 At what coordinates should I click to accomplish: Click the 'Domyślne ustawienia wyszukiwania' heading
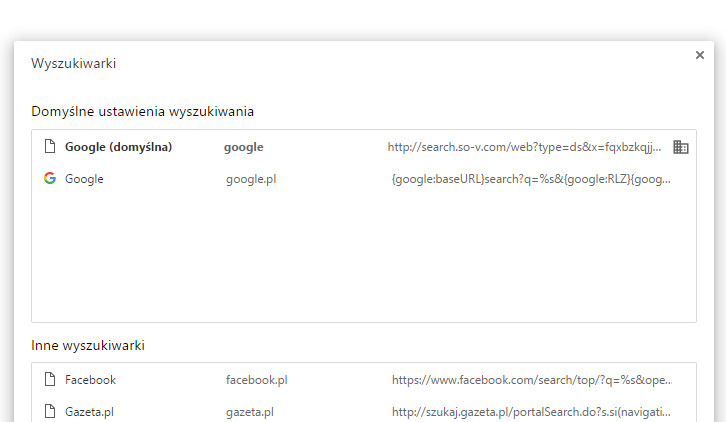[x=143, y=112]
